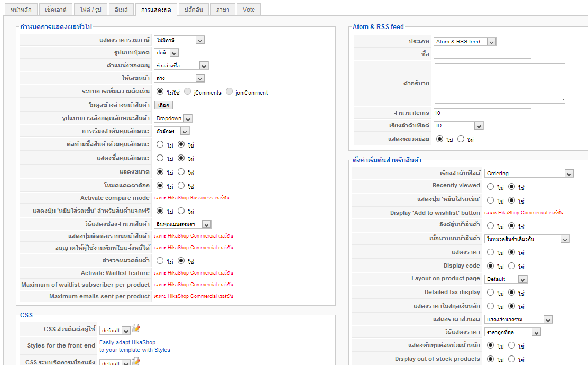This screenshot has width=588, height=365.
Task: Open the แสดงราคารวมภาษี dropdown
Action: click(179, 40)
